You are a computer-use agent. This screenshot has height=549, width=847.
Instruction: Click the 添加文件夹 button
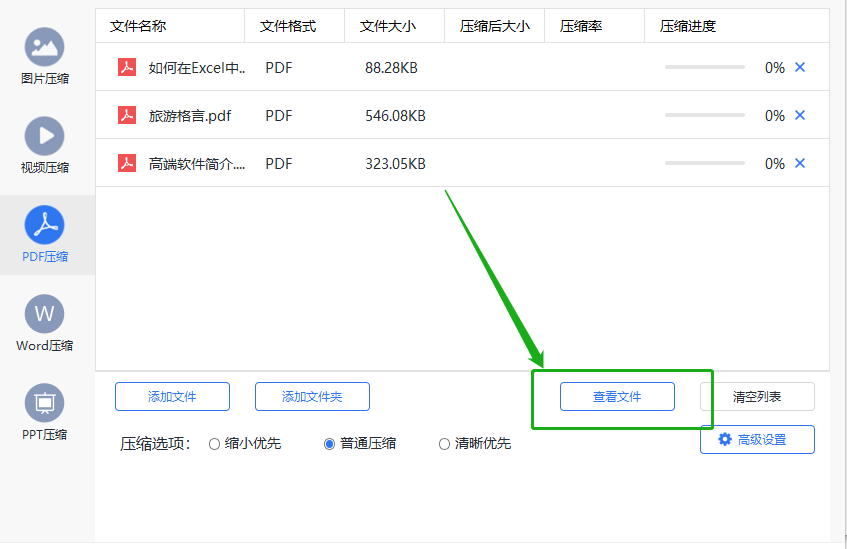pyautogui.click(x=312, y=397)
